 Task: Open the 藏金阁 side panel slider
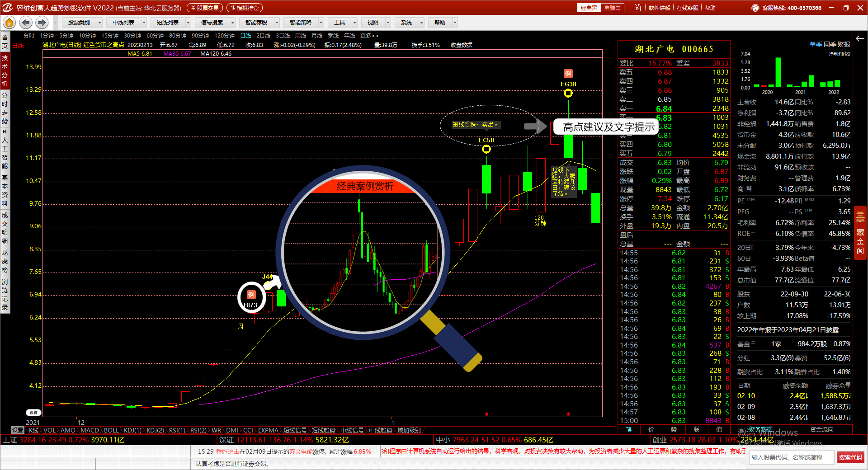tap(860, 230)
